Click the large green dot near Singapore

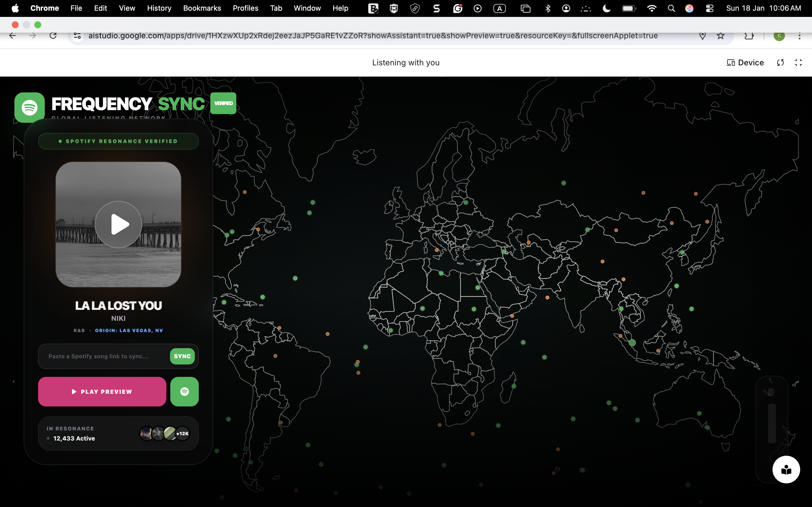point(632,343)
